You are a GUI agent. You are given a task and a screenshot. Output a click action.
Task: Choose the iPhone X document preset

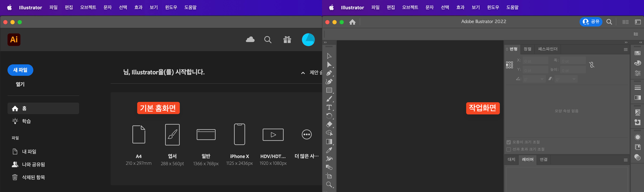coord(239,145)
